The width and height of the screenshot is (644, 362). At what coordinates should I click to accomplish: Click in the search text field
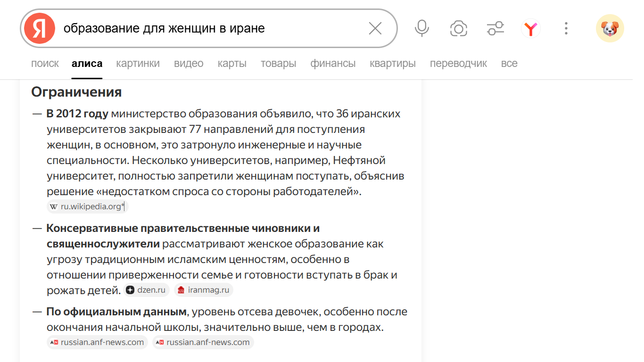[x=212, y=29]
